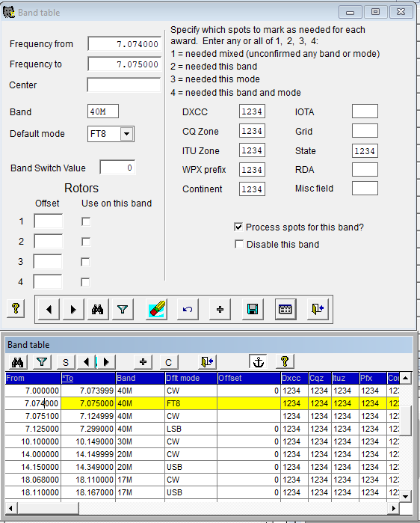The height and width of the screenshot is (523, 420).
Task: Click the right arrow of horizontal scrollbar
Action: click(394, 508)
